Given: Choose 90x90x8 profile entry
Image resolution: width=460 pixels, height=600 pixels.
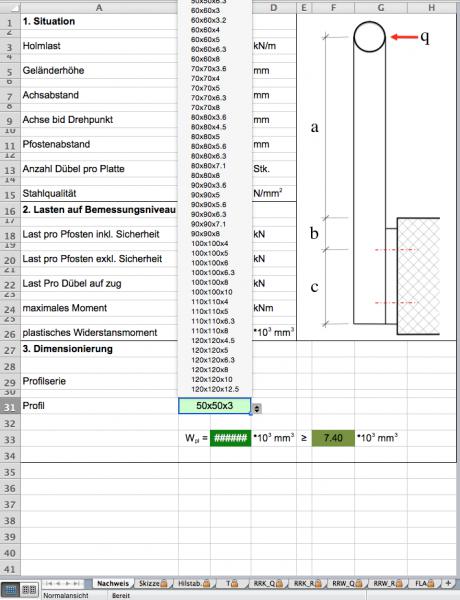Looking at the screenshot, I should tap(206, 234).
